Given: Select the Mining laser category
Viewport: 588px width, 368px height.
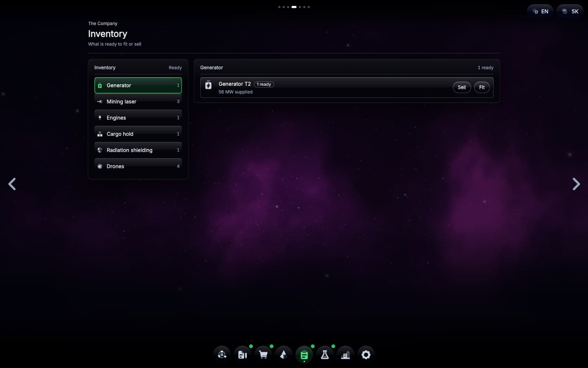Looking at the screenshot, I should pyautogui.click(x=138, y=102).
